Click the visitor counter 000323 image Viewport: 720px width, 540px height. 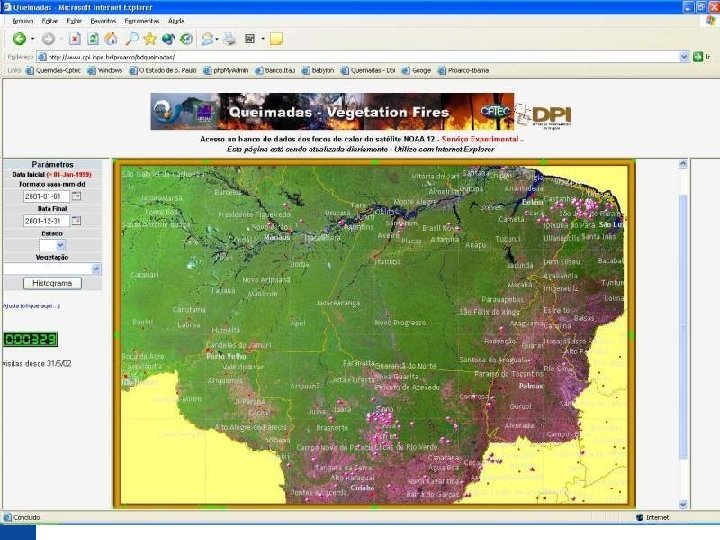pyautogui.click(x=30, y=339)
